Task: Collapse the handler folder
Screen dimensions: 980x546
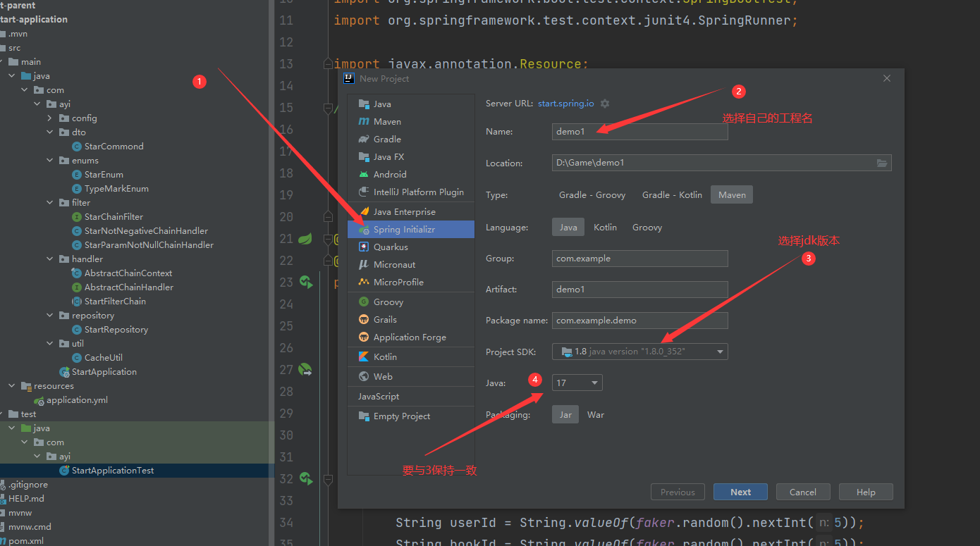Action: (x=50, y=259)
